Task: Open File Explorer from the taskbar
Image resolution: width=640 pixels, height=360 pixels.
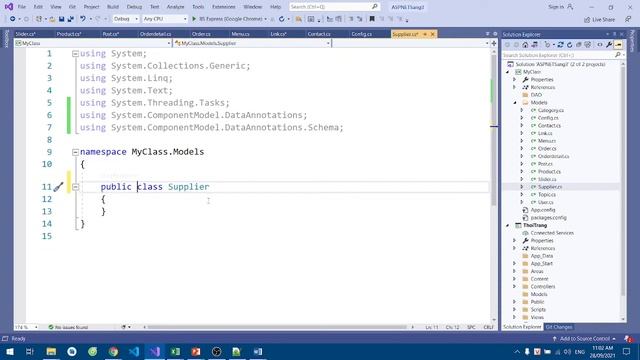Action: 51,351
